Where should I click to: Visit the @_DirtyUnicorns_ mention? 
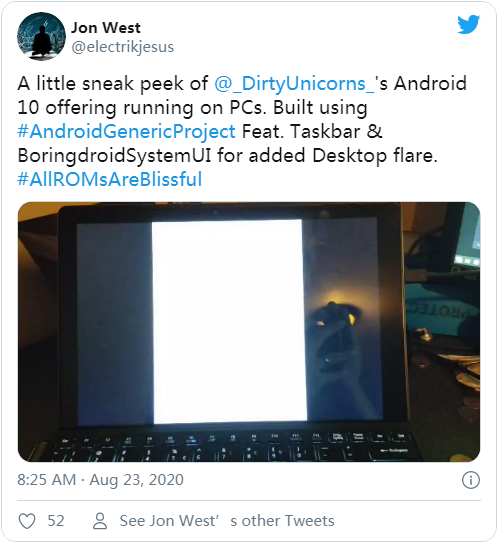click(294, 84)
